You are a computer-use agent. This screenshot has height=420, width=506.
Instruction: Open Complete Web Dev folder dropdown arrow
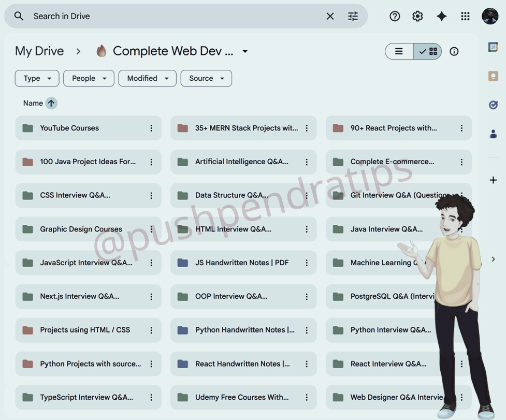(245, 51)
